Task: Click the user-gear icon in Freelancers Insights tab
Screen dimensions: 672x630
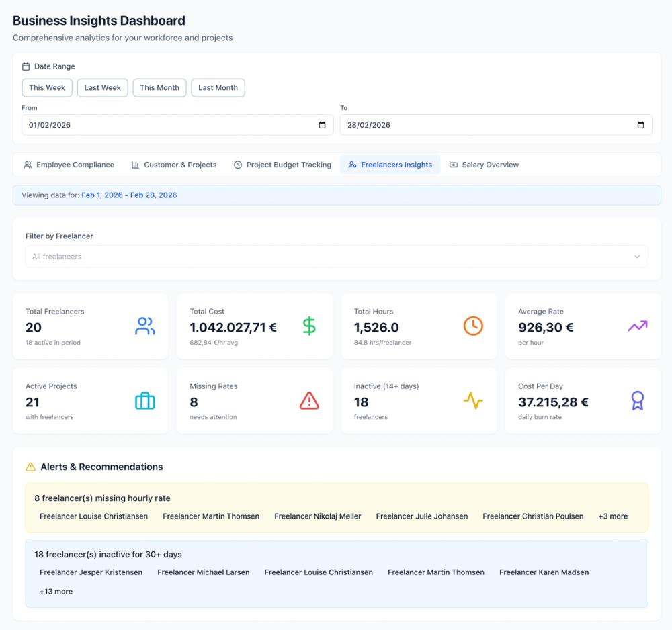Action: tap(352, 165)
